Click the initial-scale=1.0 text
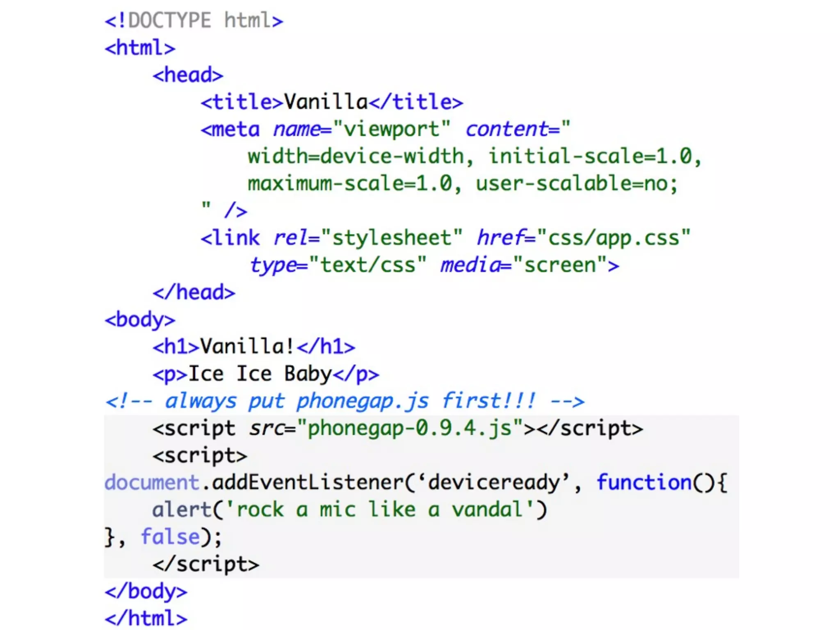 point(590,156)
